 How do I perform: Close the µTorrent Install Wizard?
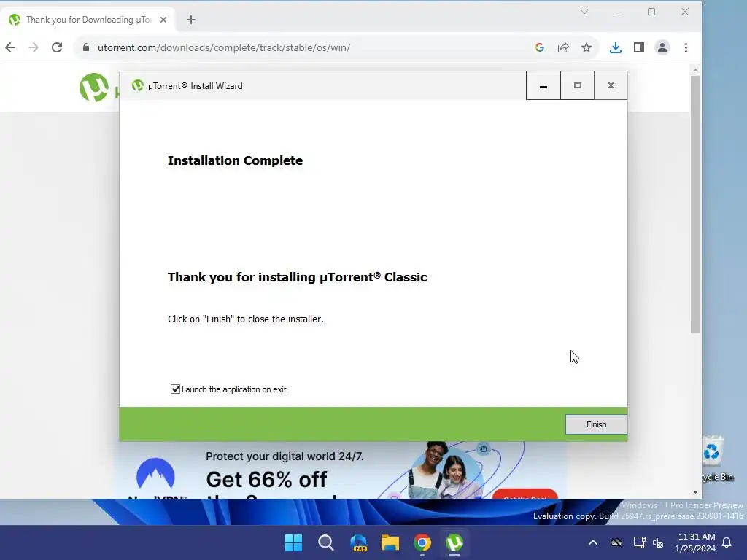coord(611,86)
